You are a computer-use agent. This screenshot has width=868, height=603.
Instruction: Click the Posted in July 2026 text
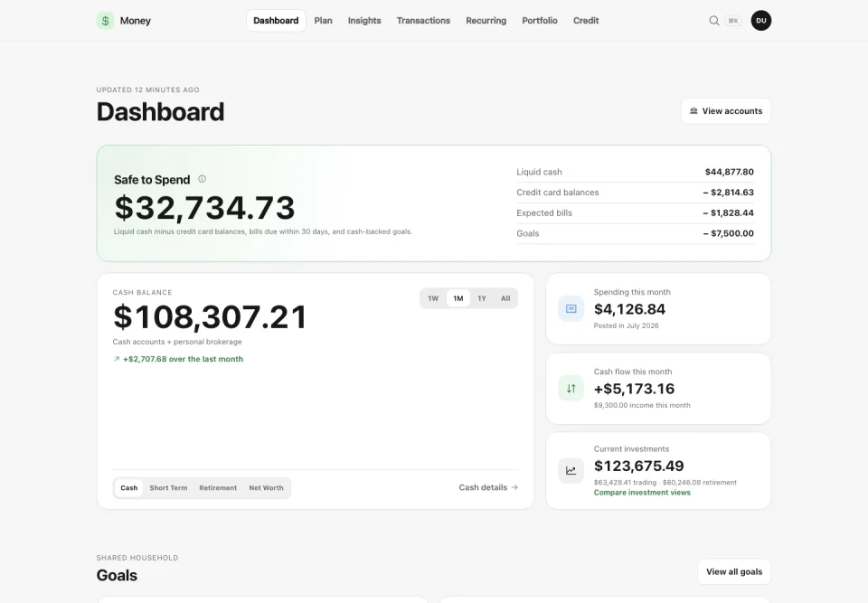(x=626, y=325)
